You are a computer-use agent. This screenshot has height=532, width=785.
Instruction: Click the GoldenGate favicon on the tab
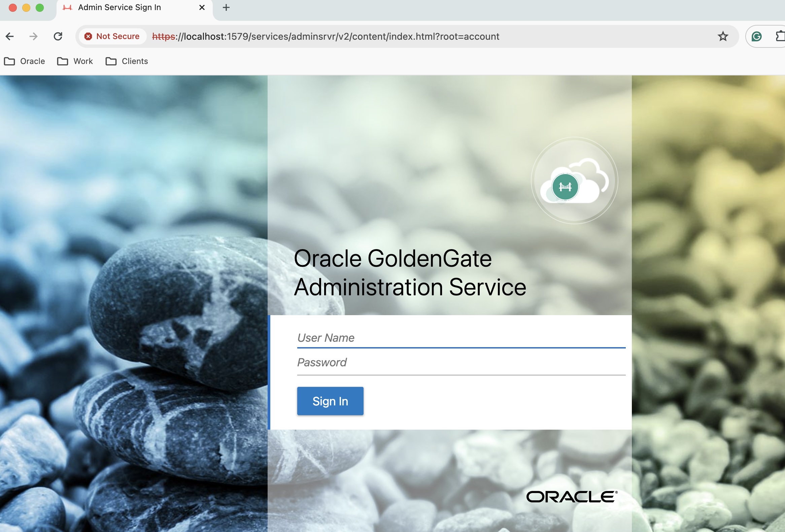(67, 7)
